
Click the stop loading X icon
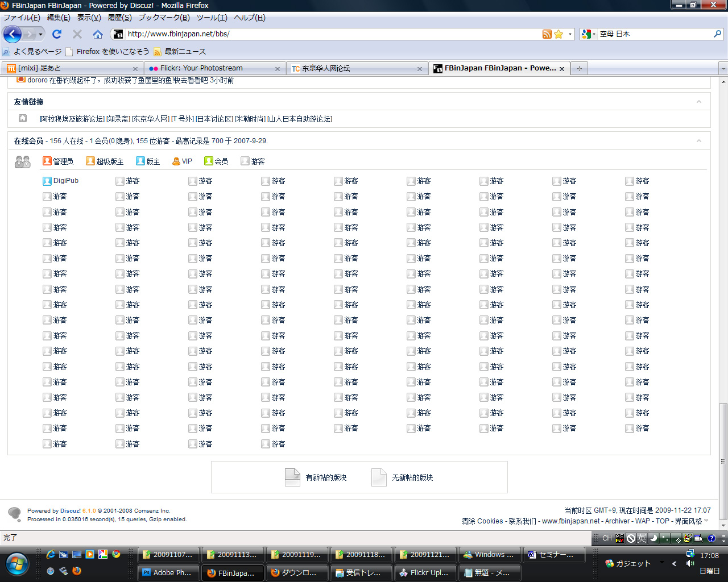[77, 34]
